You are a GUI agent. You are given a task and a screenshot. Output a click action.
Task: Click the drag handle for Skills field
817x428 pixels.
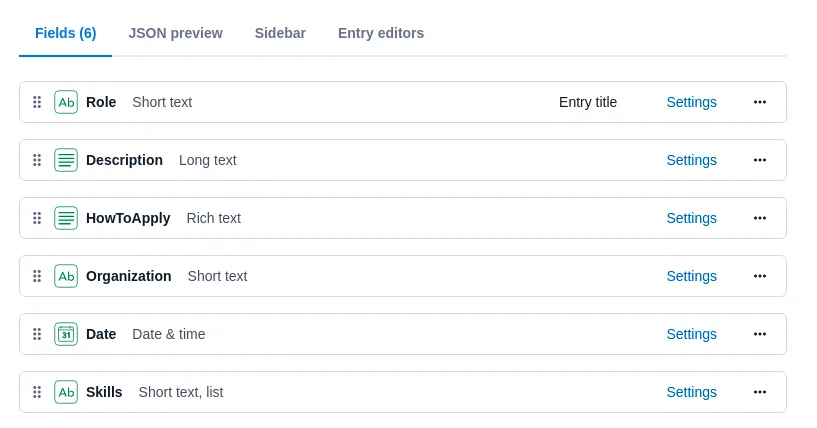coord(37,392)
